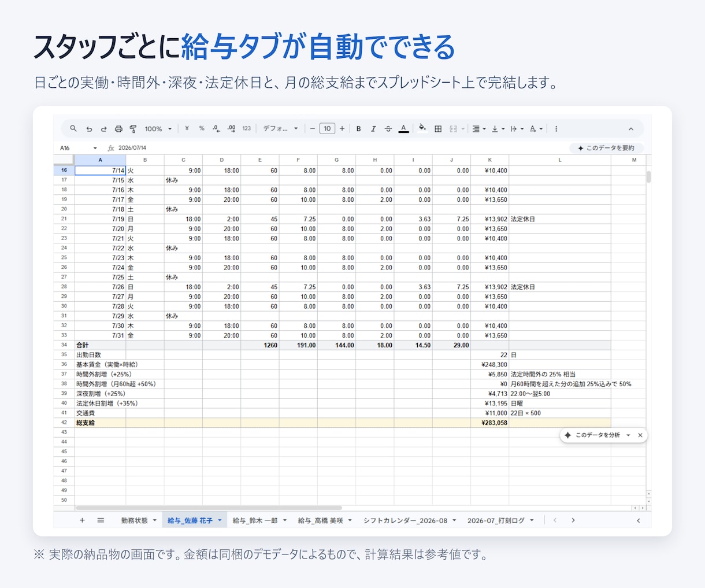
Task: Redo the last undone action
Action: pos(104,129)
